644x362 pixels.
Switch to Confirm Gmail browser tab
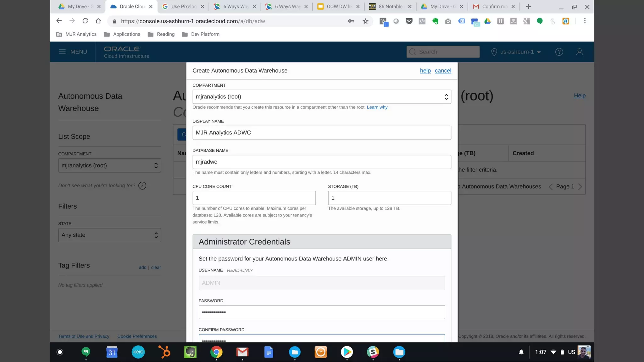click(494, 7)
